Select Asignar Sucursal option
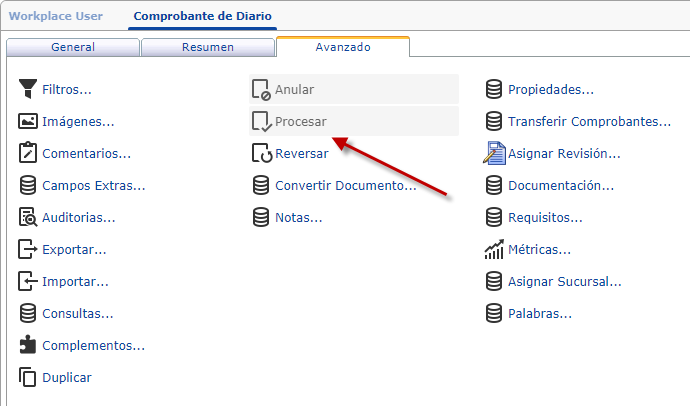The width and height of the screenshot is (690, 406). tap(564, 281)
